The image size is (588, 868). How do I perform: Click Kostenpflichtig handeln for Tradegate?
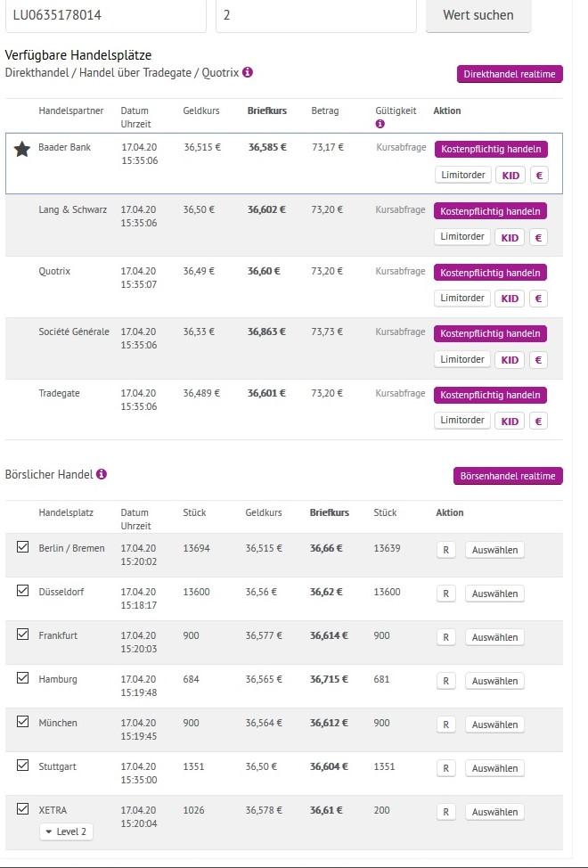[x=490, y=395]
